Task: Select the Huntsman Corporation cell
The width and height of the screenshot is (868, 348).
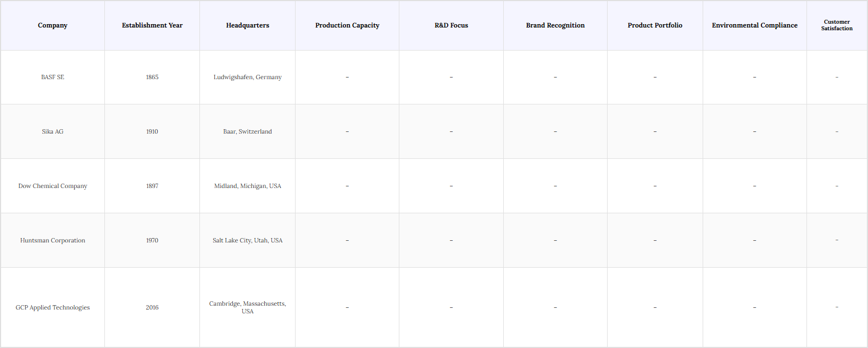Action: pos(53,241)
